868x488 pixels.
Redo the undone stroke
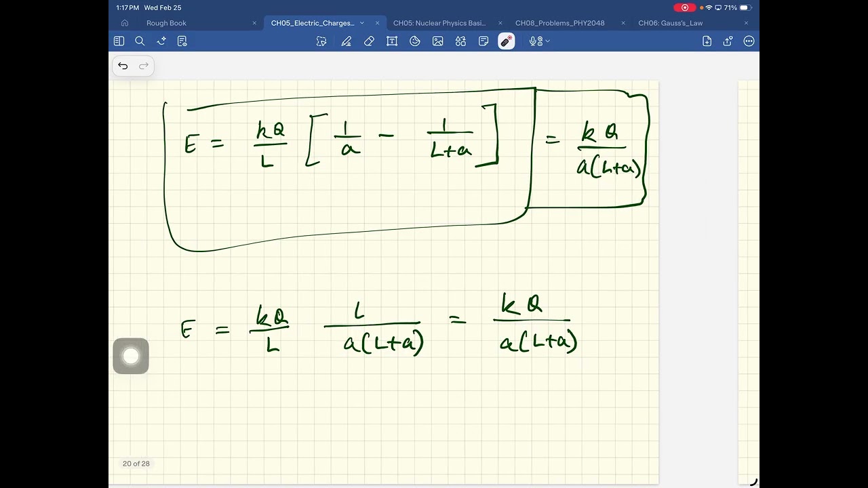point(144,66)
